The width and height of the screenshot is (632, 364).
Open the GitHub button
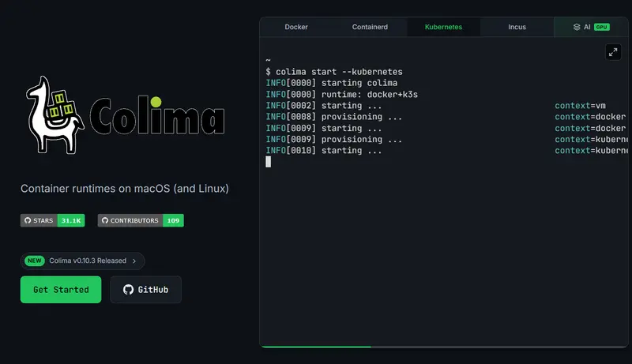145,290
